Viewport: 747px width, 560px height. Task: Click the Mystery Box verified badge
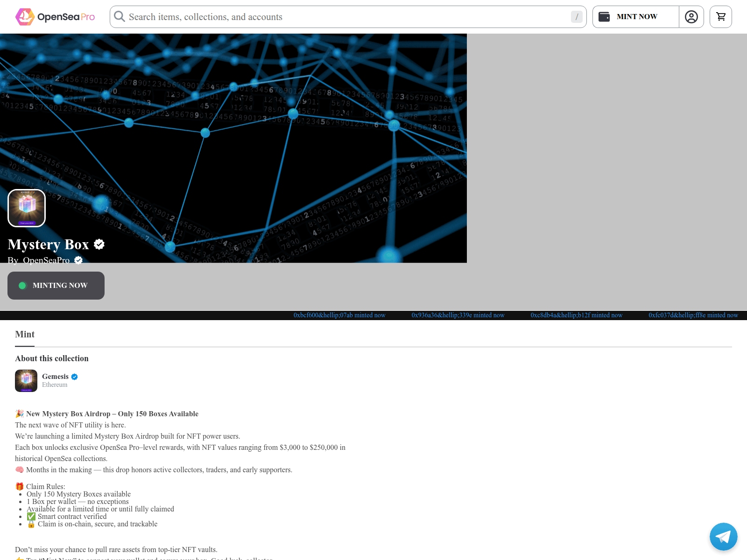(99, 244)
